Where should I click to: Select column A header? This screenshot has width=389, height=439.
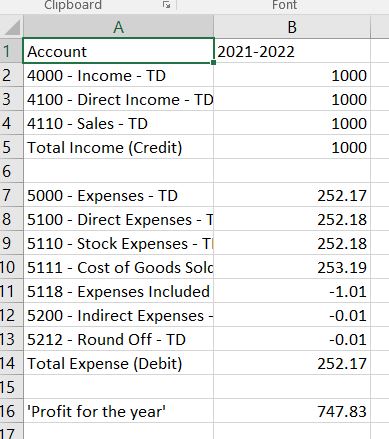coord(119,27)
